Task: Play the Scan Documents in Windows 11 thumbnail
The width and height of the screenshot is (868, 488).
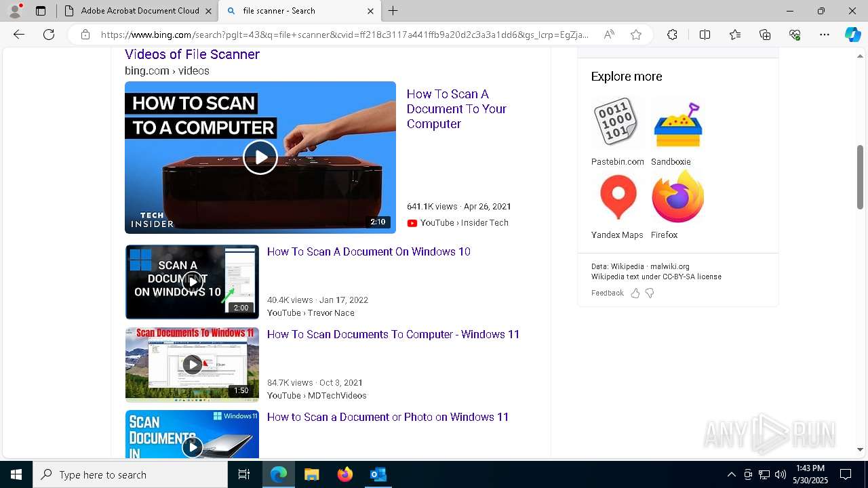Action: click(x=192, y=434)
